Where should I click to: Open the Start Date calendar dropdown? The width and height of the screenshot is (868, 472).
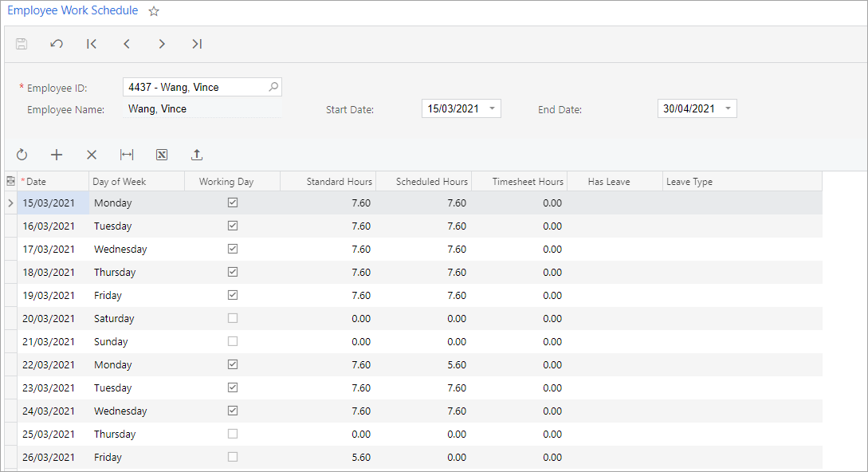pyautogui.click(x=492, y=108)
